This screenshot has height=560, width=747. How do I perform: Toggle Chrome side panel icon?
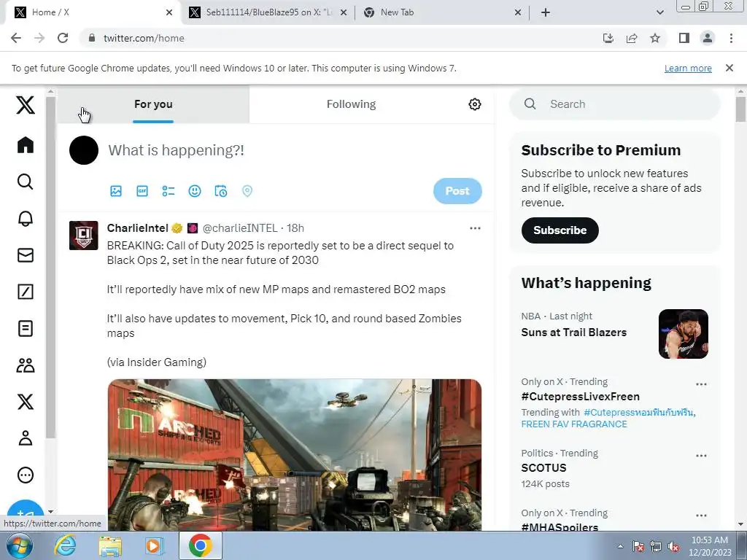coord(684,38)
